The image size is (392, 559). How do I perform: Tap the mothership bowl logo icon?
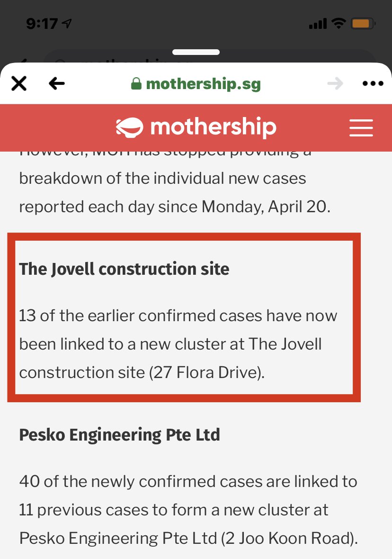click(129, 127)
